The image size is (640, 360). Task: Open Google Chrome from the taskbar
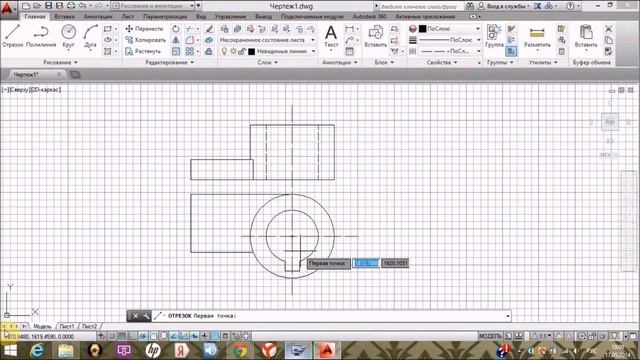(x=240, y=350)
